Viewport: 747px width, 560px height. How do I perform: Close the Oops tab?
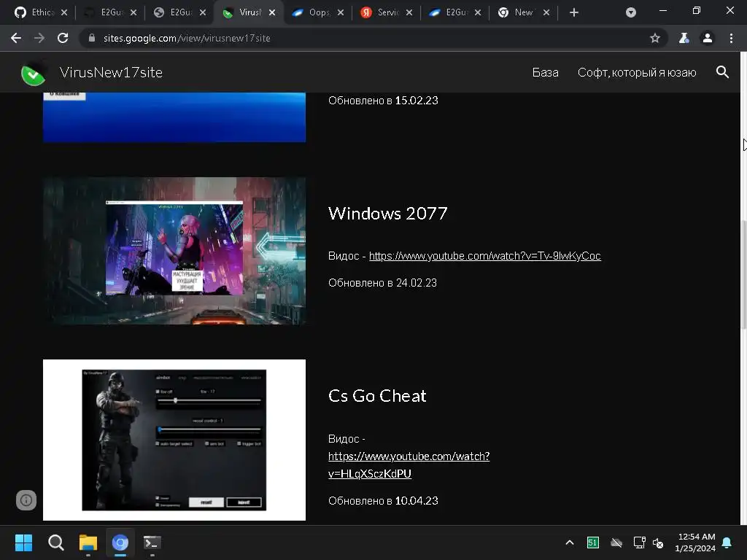(341, 12)
